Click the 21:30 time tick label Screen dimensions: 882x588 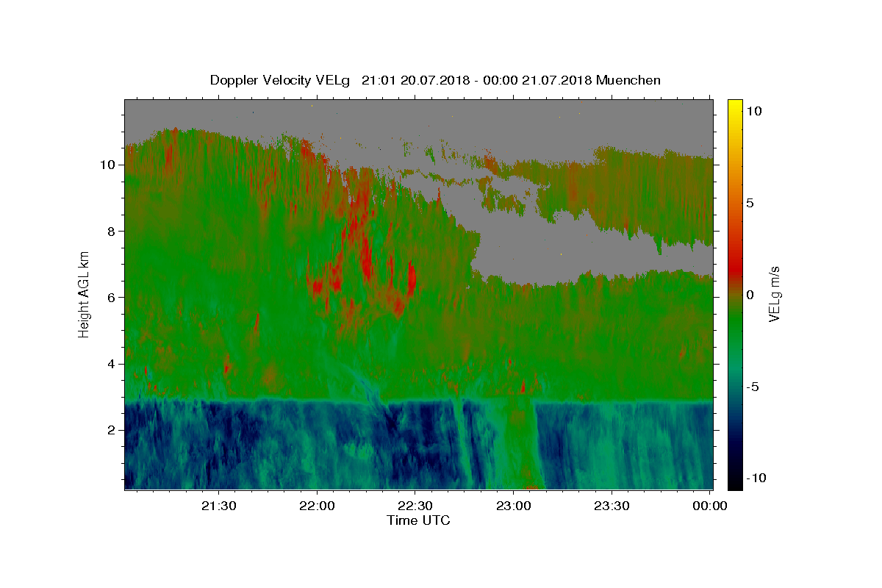point(219,506)
